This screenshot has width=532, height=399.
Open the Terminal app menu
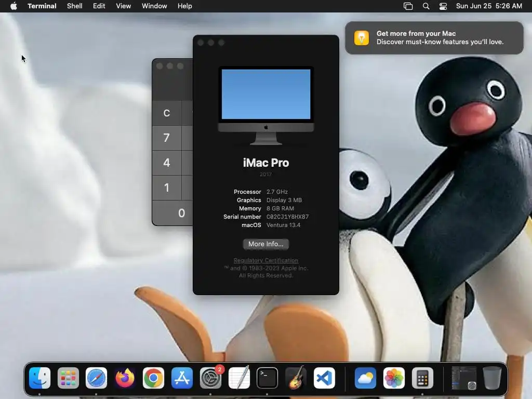point(42,6)
